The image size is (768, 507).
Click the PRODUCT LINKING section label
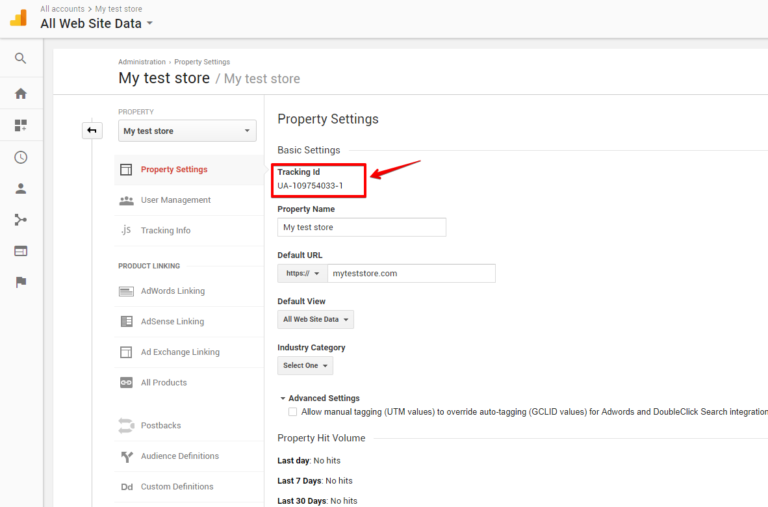[149, 266]
